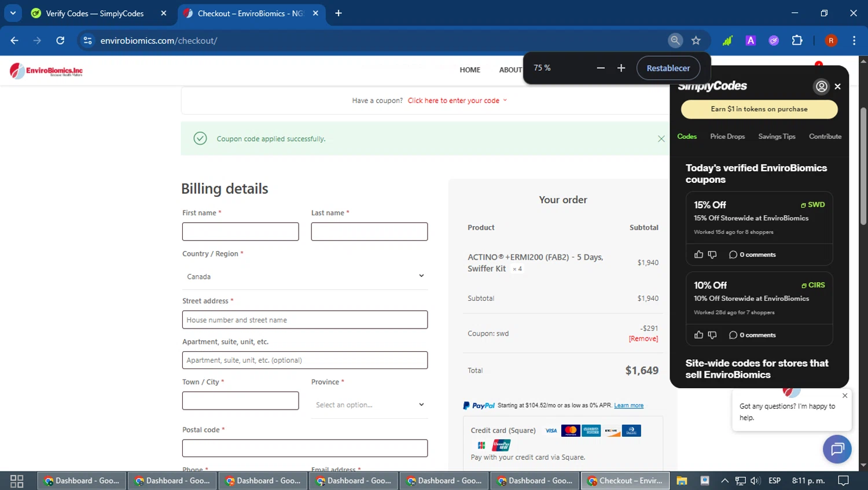Close the SimplyCodes panel
Viewport: 868px width, 490px height.
(x=837, y=86)
